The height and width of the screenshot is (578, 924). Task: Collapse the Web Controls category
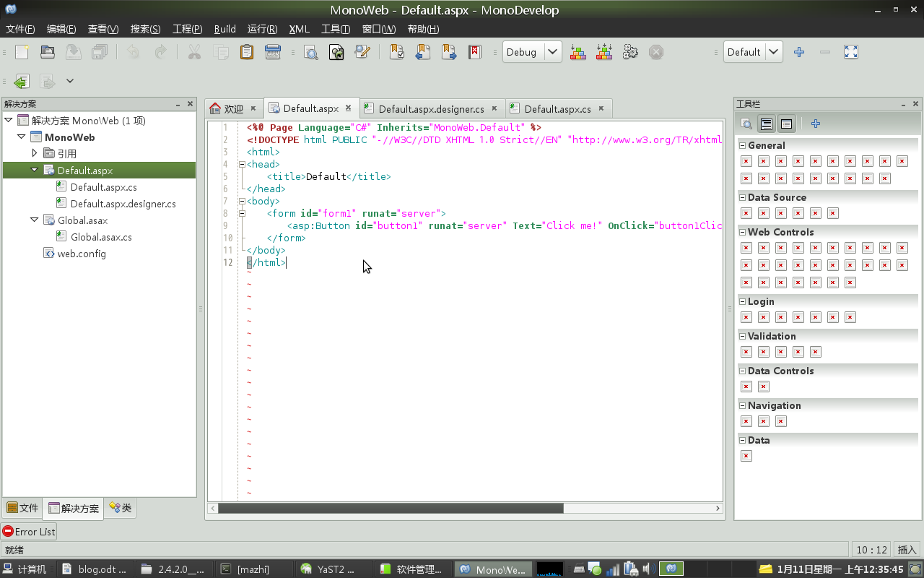742,232
